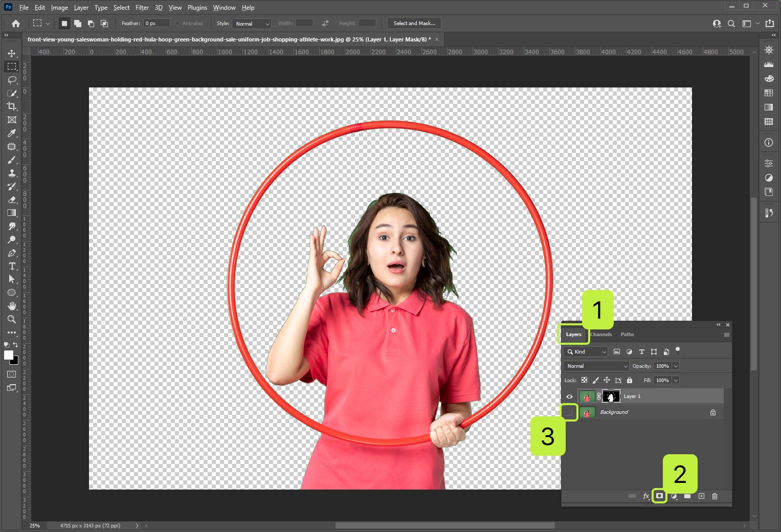781x532 pixels.
Task: Click the zoom percentage field 25%
Action: click(35, 526)
